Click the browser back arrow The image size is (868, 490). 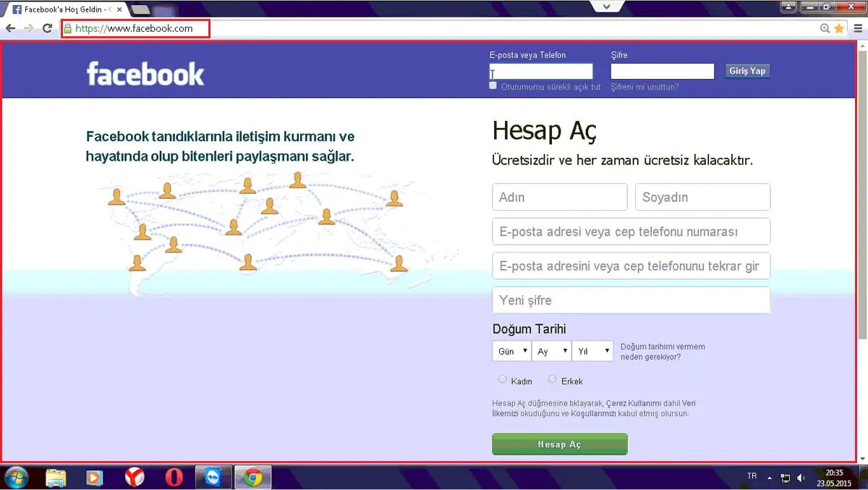10,28
